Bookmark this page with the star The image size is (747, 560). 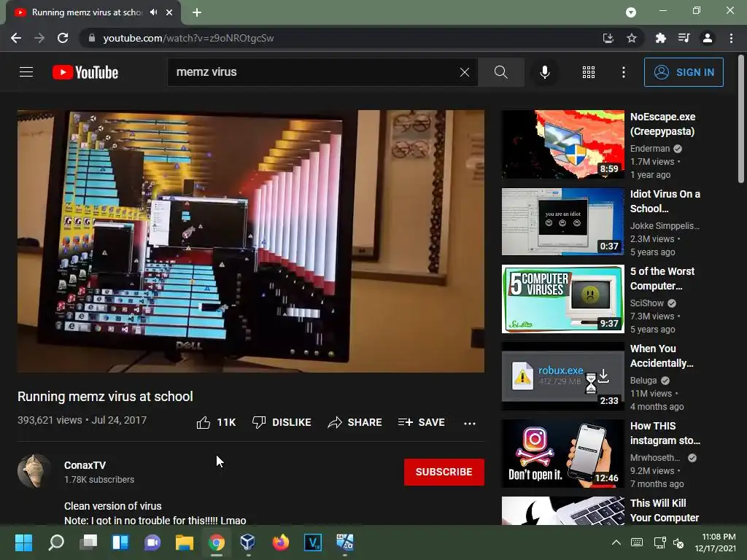(x=632, y=38)
